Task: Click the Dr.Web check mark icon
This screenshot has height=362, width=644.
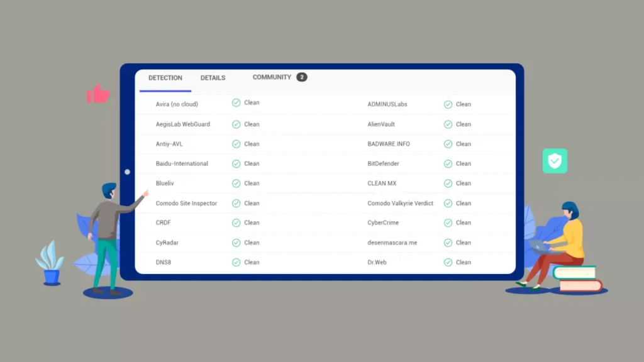Action: click(448, 262)
